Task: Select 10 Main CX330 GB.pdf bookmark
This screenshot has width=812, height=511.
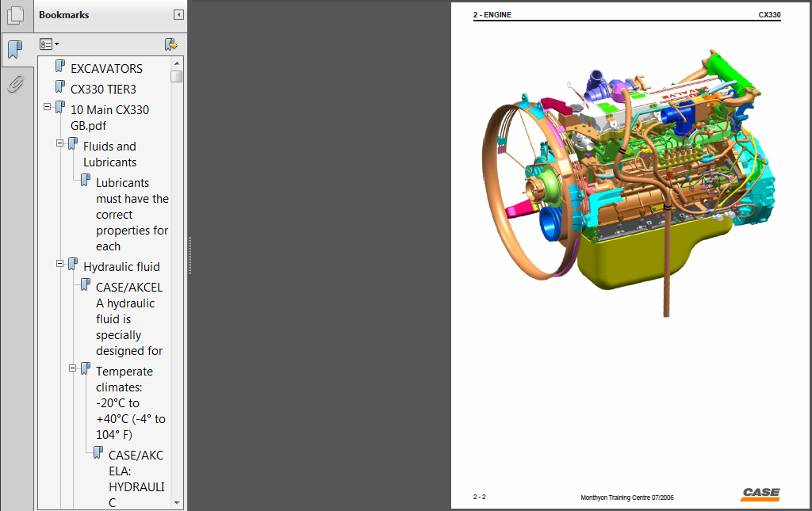Action: pyautogui.click(x=109, y=118)
